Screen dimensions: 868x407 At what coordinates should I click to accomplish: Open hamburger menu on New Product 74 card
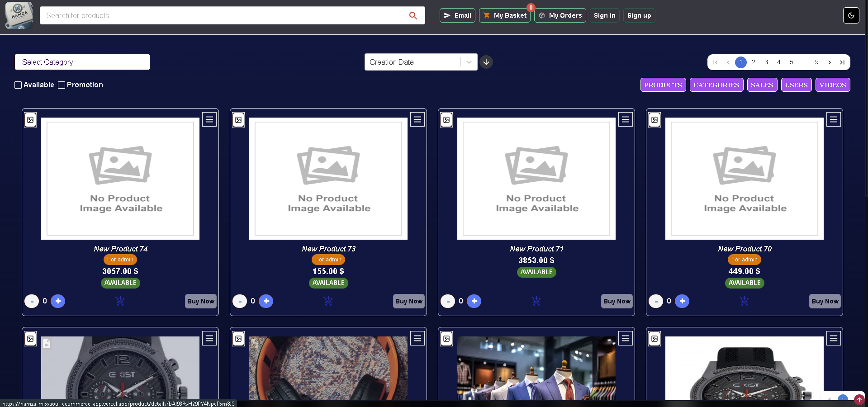(209, 119)
